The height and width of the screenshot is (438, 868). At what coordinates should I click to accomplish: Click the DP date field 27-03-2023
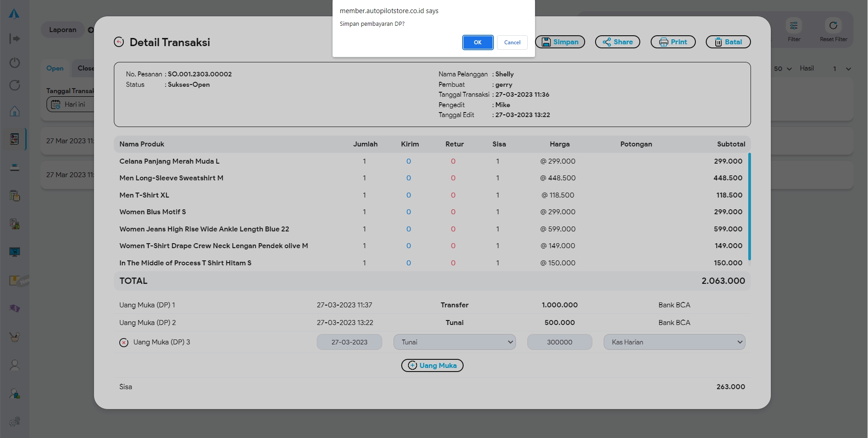[x=349, y=342]
